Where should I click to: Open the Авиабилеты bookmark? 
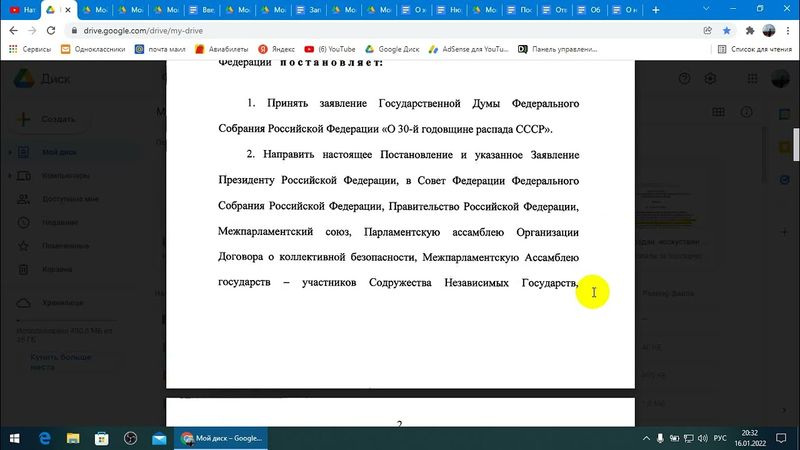(221, 49)
